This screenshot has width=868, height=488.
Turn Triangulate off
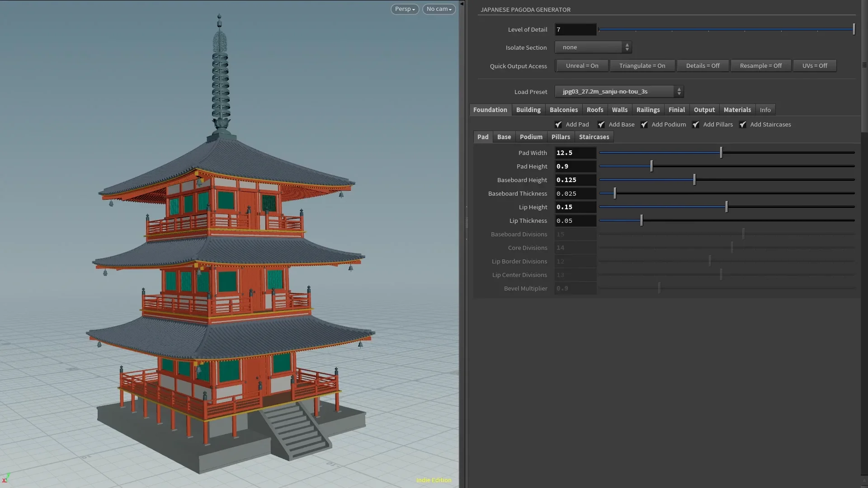pyautogui.click(x=642, y=66)
